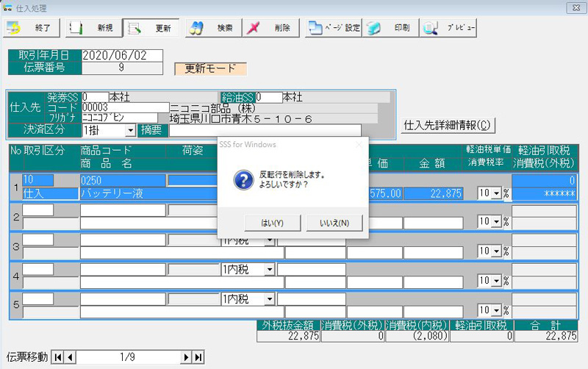588x369 pixels.
Task: Click the 新規 (New) toolbar icon
Action: 92,29
